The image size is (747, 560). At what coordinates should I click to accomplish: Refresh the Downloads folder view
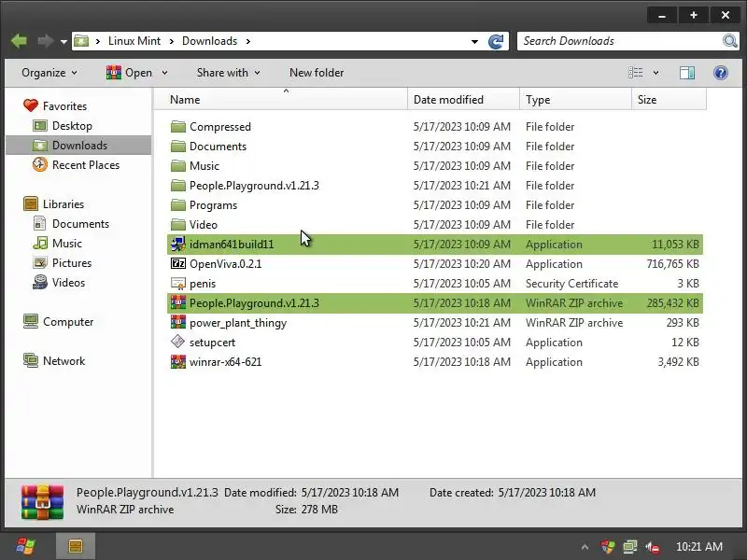(496, 41)
